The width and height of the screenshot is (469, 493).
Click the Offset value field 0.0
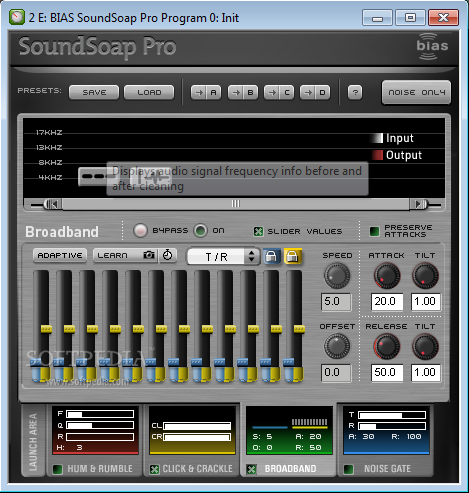click(336, 372)
